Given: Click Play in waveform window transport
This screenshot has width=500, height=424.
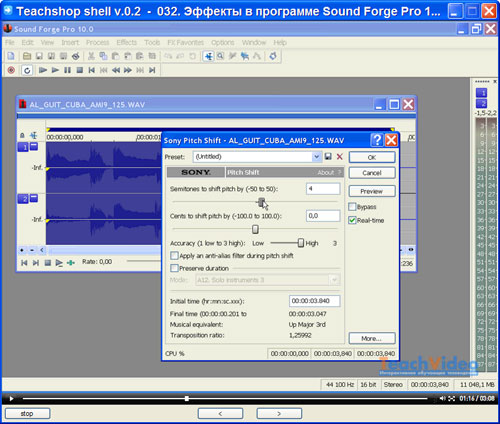Looking at the screenshot, I should click(59, 263).
